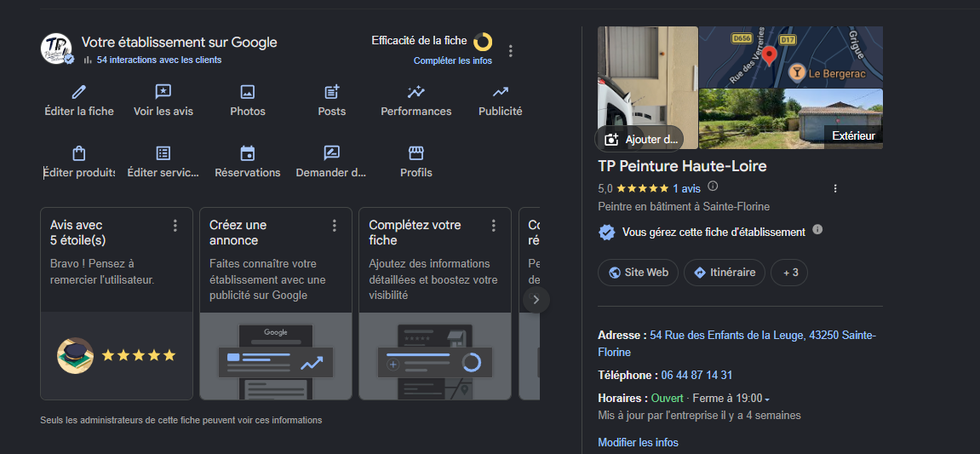Expand the + 3 more actions button

[789, 273]
